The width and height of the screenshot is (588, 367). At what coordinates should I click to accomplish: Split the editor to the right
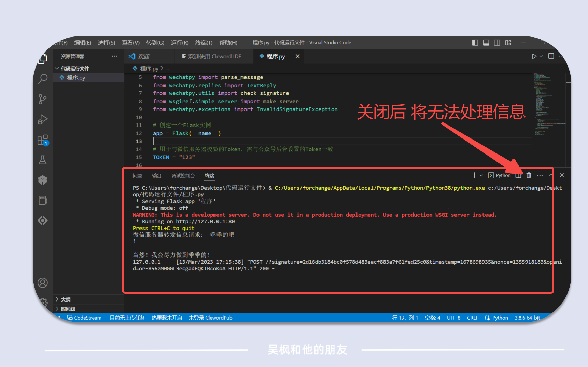tap(551, 56)
